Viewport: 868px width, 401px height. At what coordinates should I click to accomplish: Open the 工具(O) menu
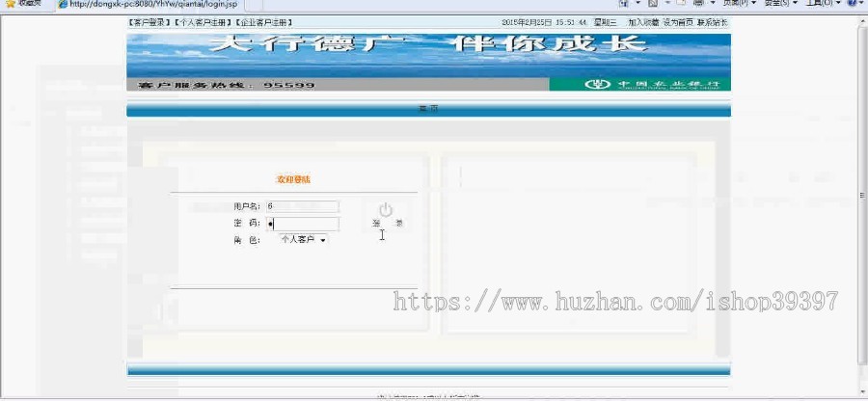click(x=823, y=3)
